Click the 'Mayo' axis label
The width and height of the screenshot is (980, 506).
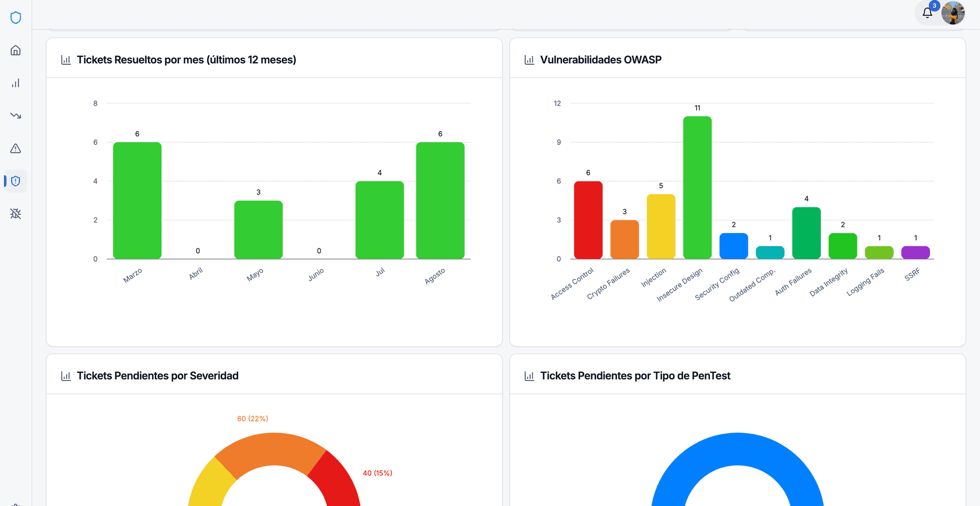[x=255, y=274]
